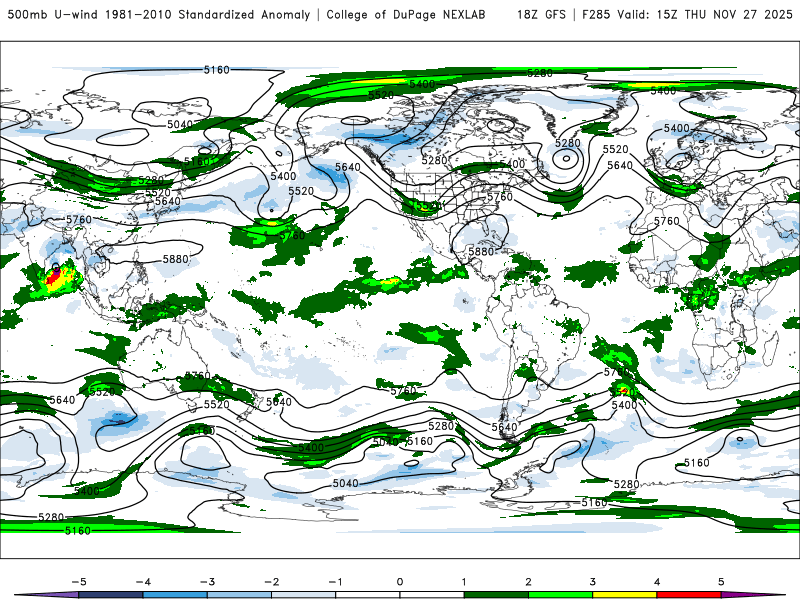Click the '1' tick label on the color bar
Image resolution: width=800 pixels, height=600 pixels.
(x=464, y=582)
